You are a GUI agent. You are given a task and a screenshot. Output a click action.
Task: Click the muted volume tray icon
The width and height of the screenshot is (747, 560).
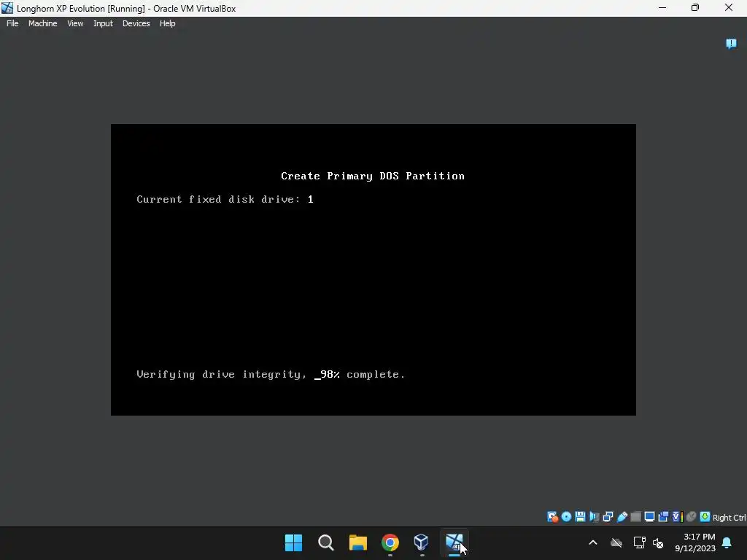point(658,542)
